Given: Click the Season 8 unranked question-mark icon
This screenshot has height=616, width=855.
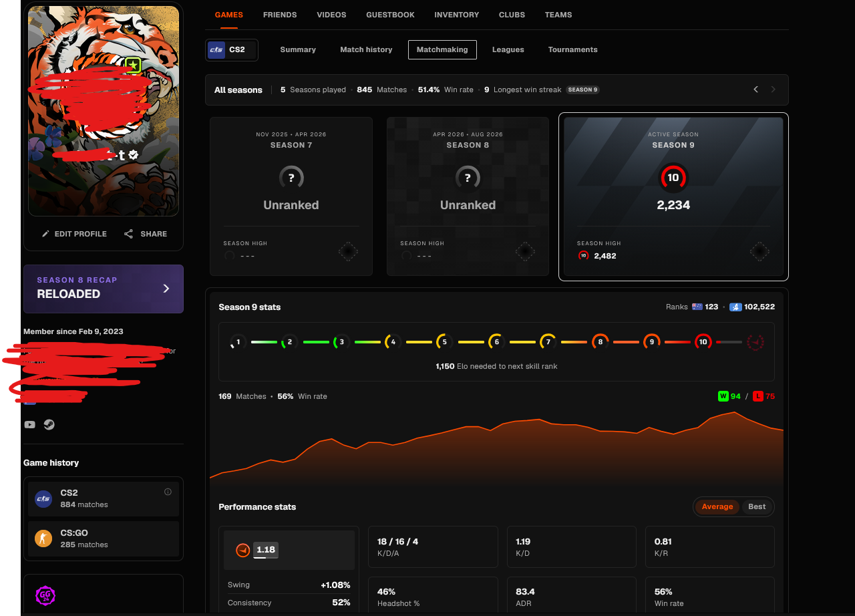Looking at the screenshot, I should [468, 178].
